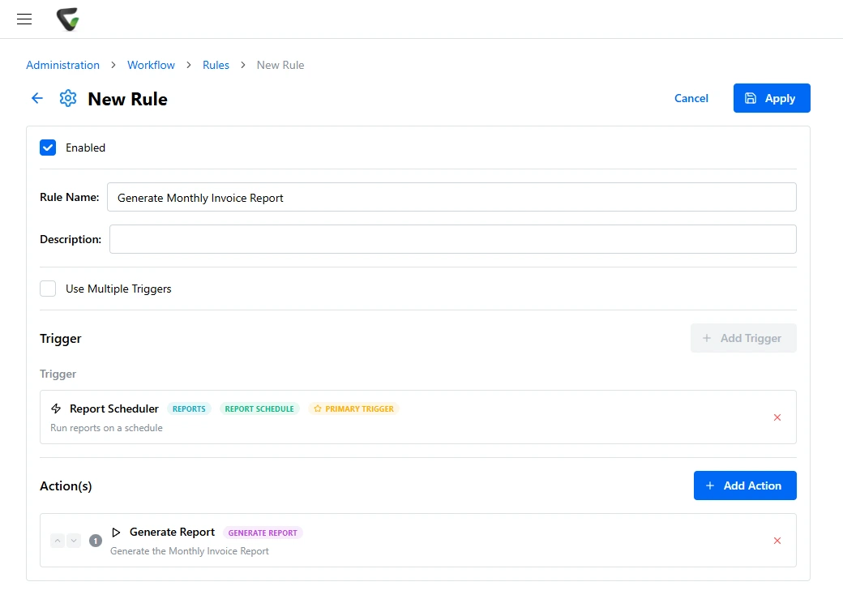843x616 pixels.
Task: Edit the Rule Name field
Action: 451,197
